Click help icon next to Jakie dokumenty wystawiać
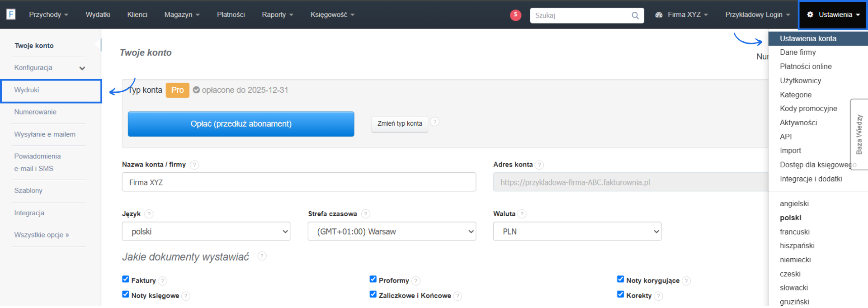This screenshot has width=868, height=308. pyautogui.click(x=262, y=256)
